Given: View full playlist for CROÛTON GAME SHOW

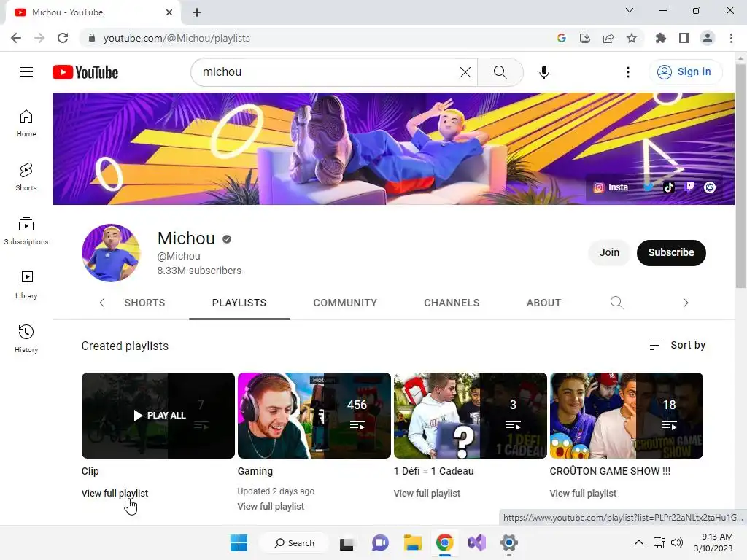Looking at the screenshot, I should click(x=583, y=494).
